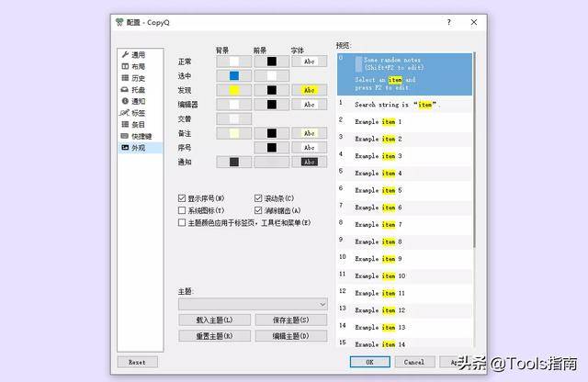
Task: Open the 快捷键 shortcuts settings page
Action: [140, 136]
